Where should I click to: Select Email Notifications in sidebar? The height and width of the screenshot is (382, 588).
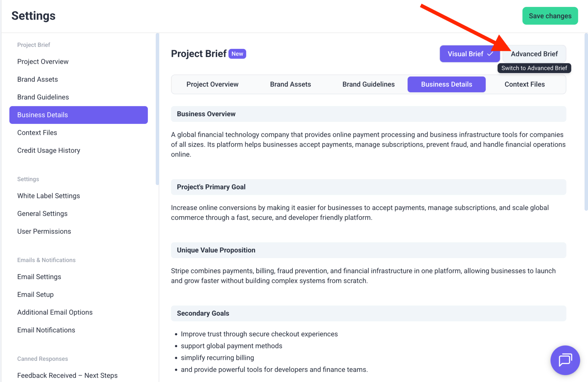click(46, 330)
